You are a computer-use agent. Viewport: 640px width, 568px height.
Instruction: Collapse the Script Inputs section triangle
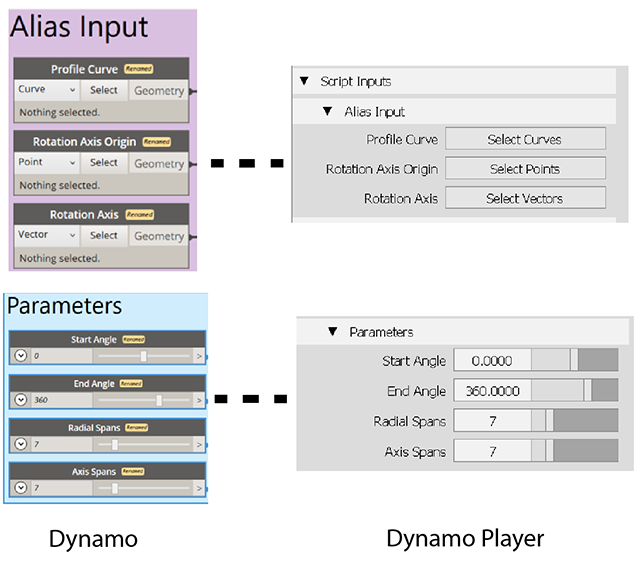(304, 81)
